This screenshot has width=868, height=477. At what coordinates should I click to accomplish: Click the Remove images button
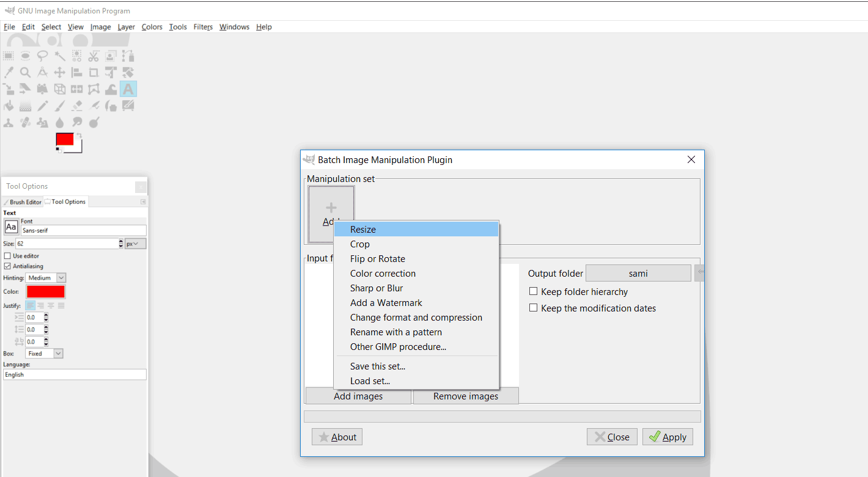pos(466,396)
